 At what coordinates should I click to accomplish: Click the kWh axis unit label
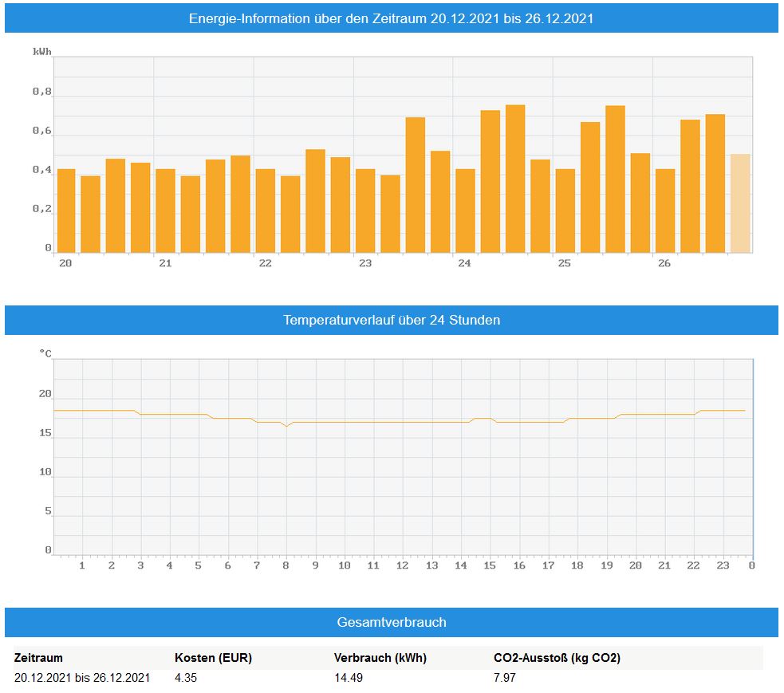(x=42, y=52)
